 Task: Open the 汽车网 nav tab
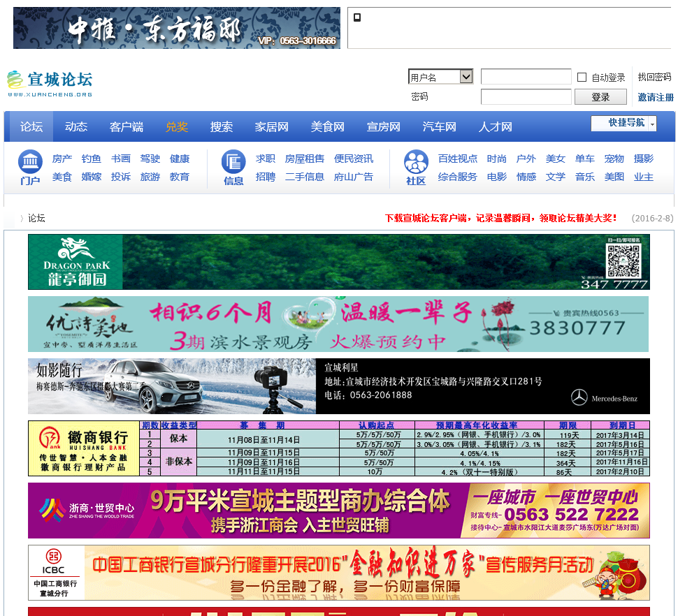440,126
